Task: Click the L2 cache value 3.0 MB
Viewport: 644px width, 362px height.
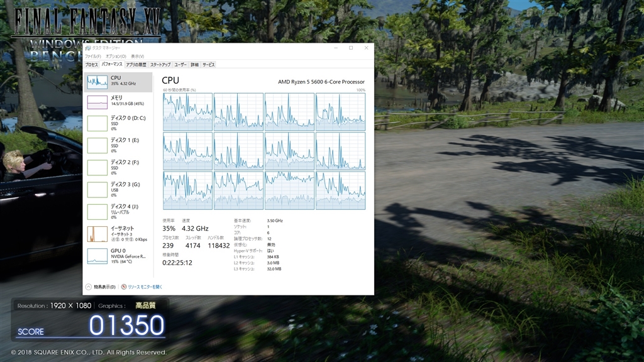Action: tap(273, 263)
